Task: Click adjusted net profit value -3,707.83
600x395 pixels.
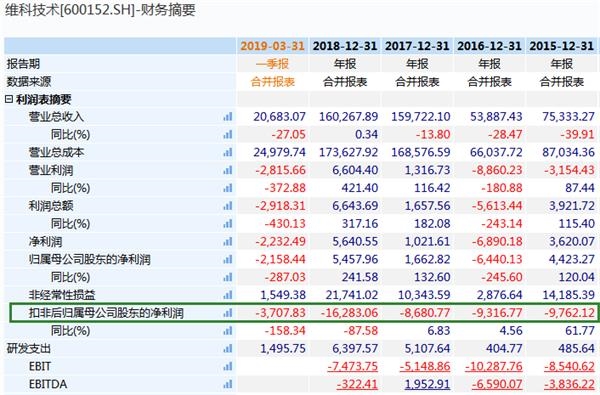Action: pos(280,313)
